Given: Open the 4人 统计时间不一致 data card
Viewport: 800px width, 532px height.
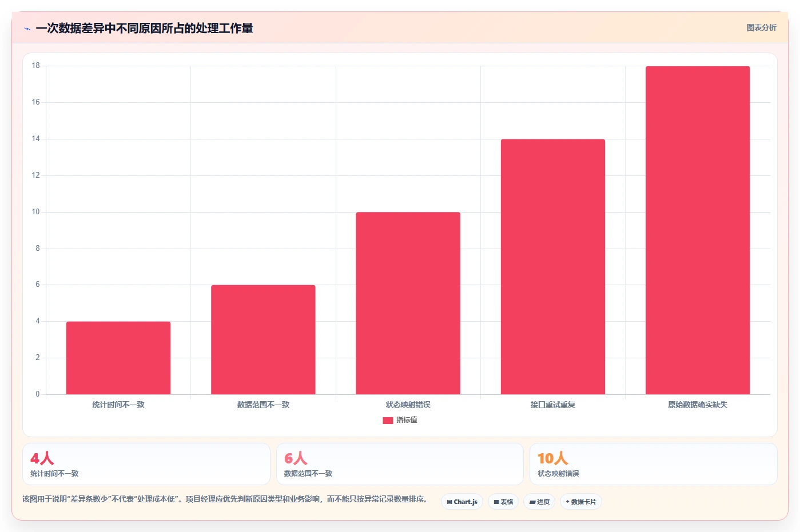Looking at the screenshot, I should (146, 464).
